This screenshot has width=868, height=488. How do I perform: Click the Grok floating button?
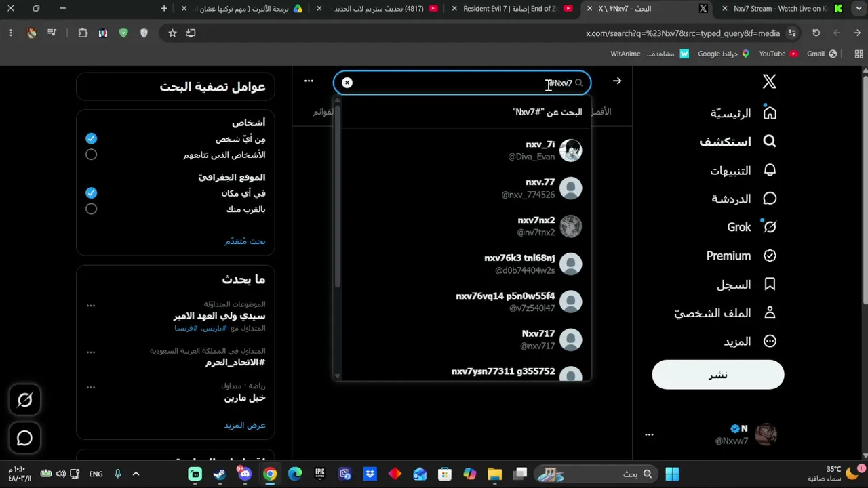tap(24, 401)
